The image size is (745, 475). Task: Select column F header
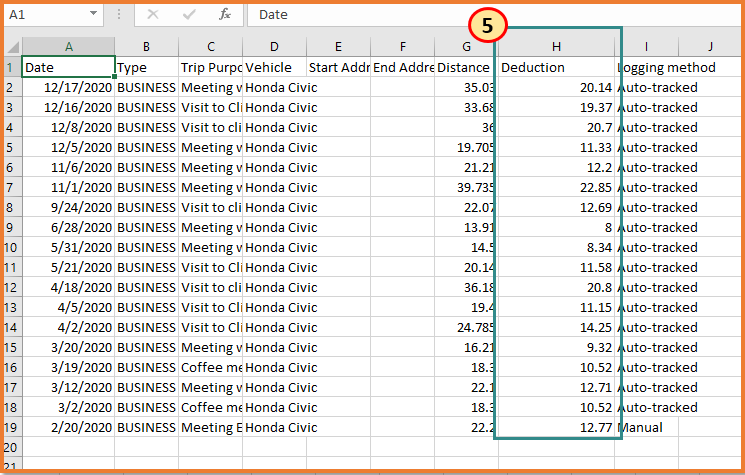pyautogui.click(x=402, y=47)
